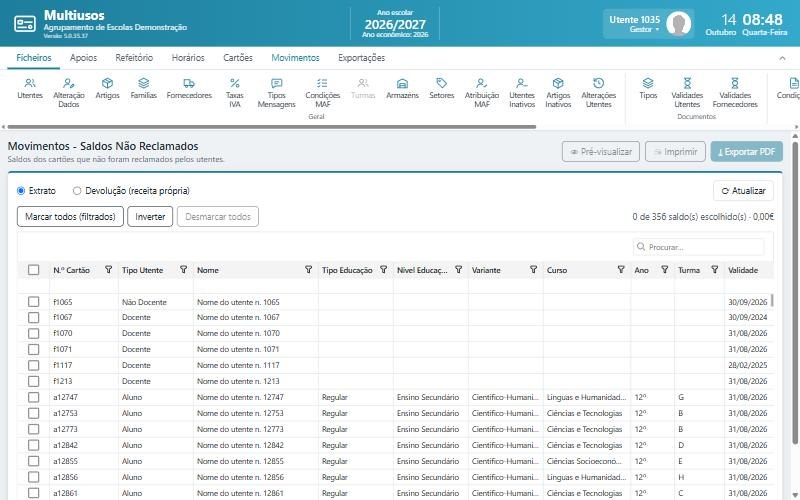
Task: Filter the Nível Educação column
Action: coord(458,269)
